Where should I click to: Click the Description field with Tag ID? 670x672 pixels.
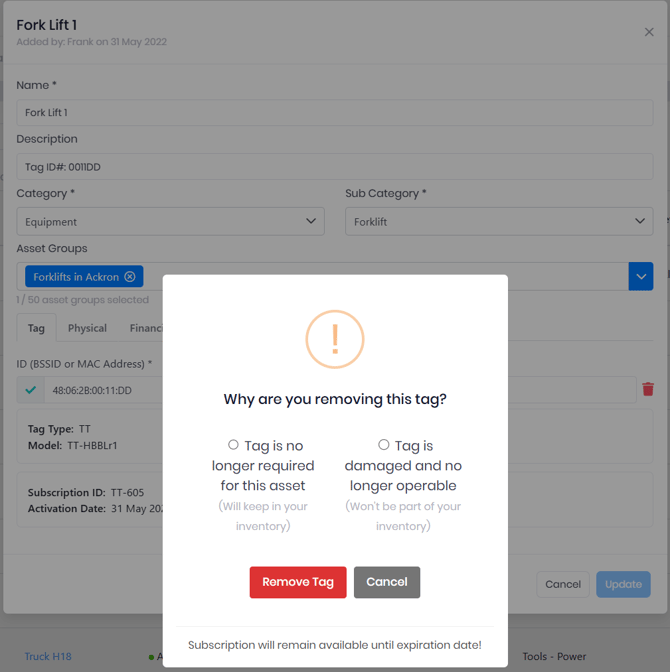pos(335,167)
